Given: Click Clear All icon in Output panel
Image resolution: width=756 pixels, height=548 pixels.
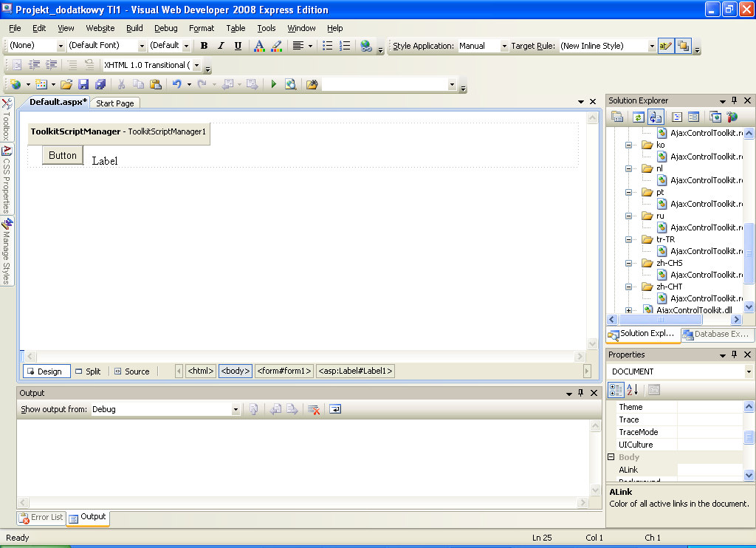Looking at the screenshot, I should (x=314, y=410).
